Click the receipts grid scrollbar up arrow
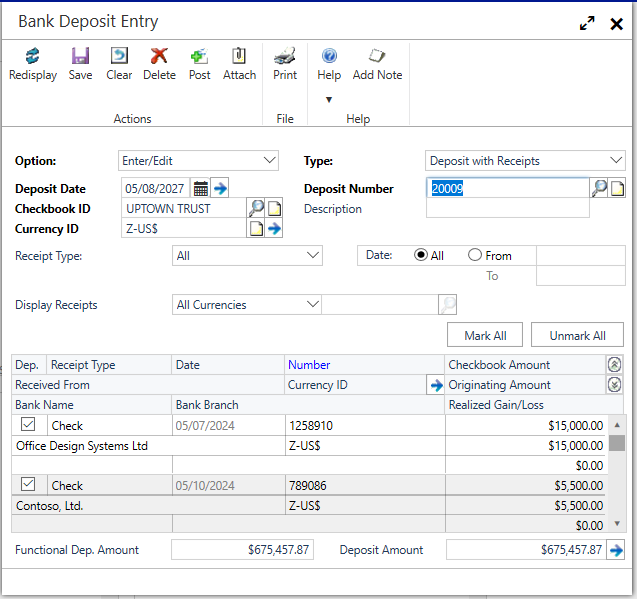This screenshot has width=637, height=599. click(x=617, y=425)
